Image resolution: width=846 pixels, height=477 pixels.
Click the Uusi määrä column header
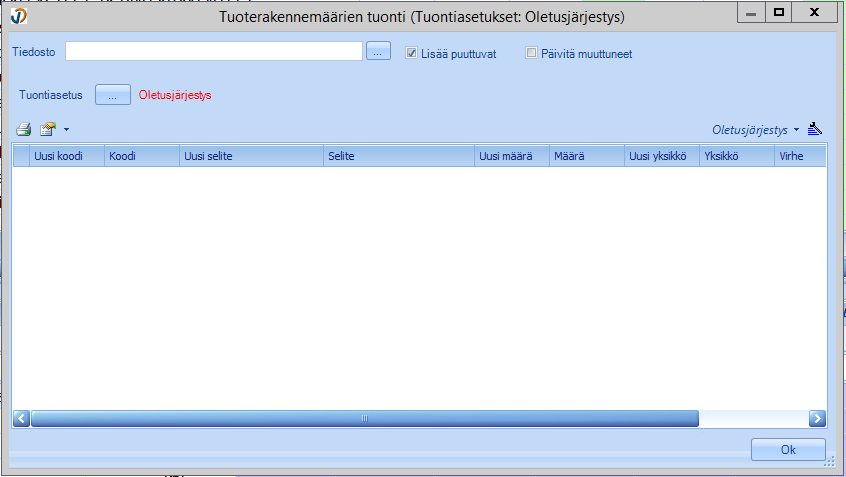pyautogui.click(x=512, y=156)
